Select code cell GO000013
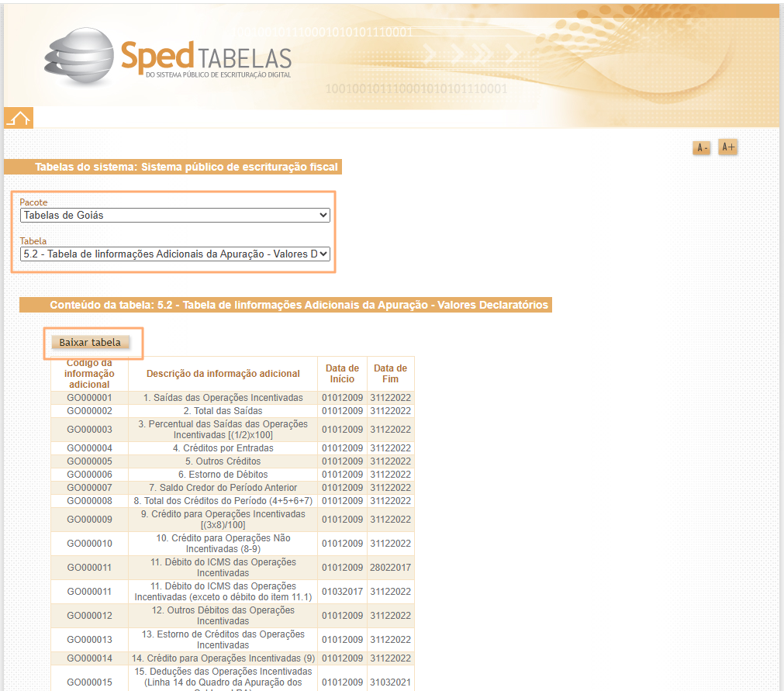 coord(89,640)
